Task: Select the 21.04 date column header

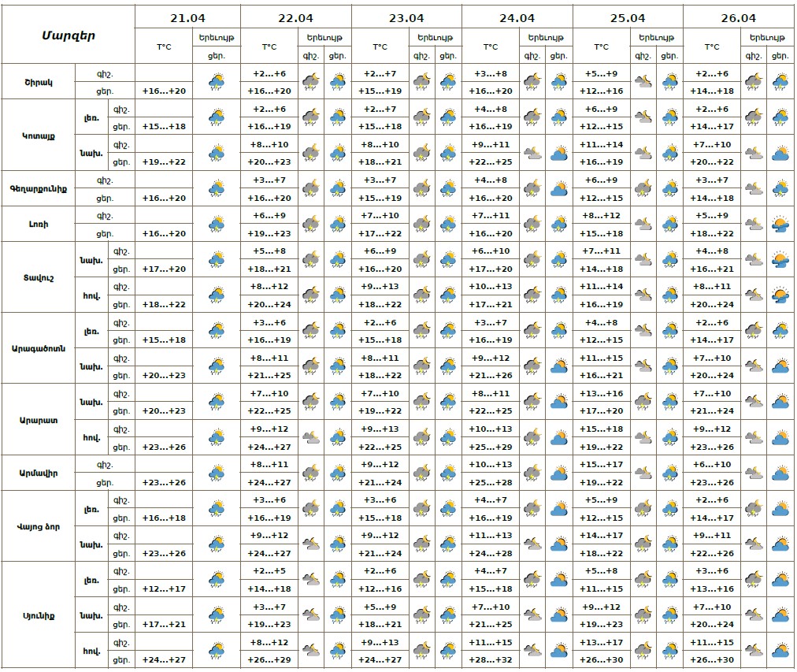Action: [187, 18]
